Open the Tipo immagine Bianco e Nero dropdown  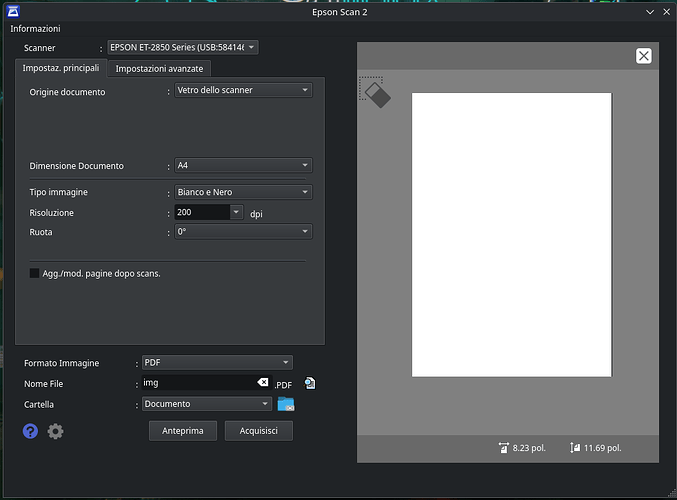241,192
